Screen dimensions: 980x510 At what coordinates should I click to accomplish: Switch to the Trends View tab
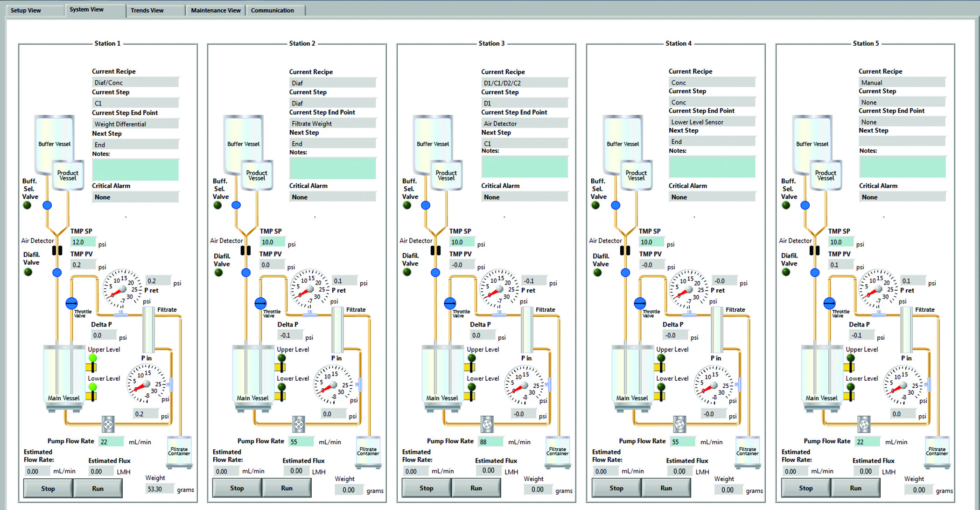(x=147, y=10)
